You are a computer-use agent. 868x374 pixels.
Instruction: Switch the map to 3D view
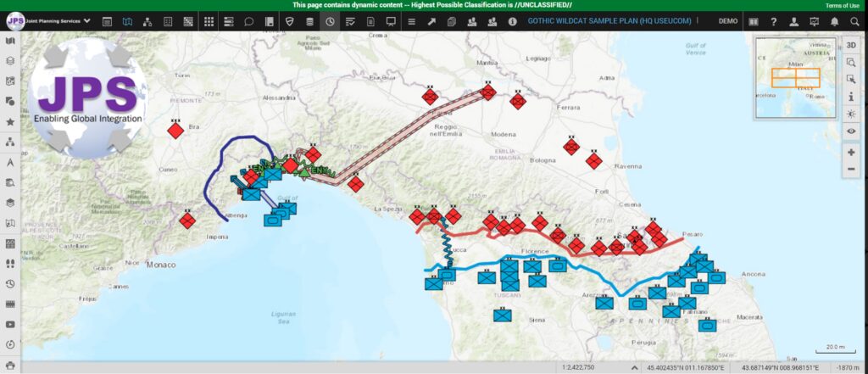click(851, 45)
